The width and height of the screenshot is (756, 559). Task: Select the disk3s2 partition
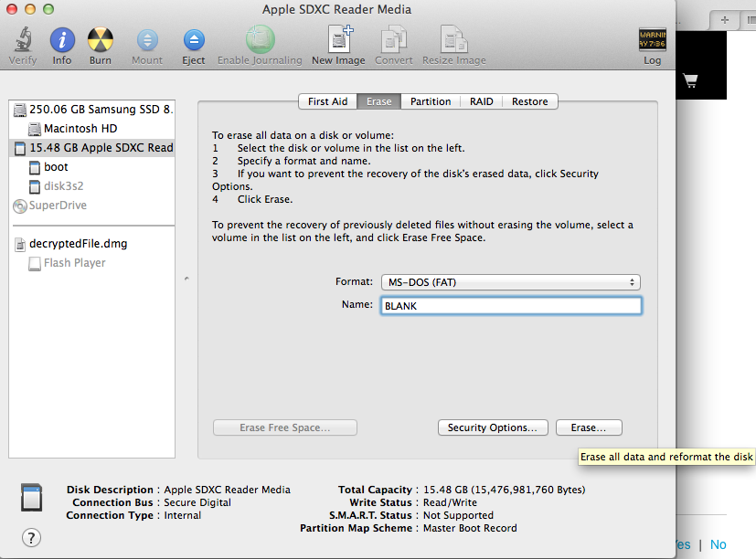(92, 186)
